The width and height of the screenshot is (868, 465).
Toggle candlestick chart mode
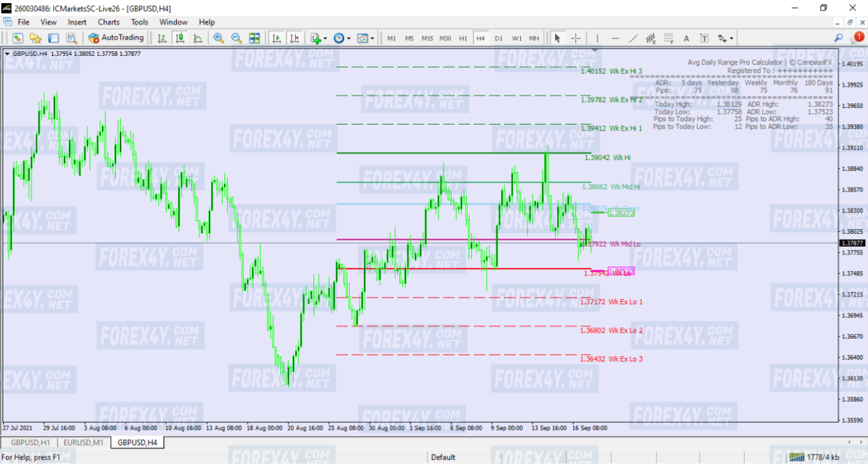tap(180, 38)
